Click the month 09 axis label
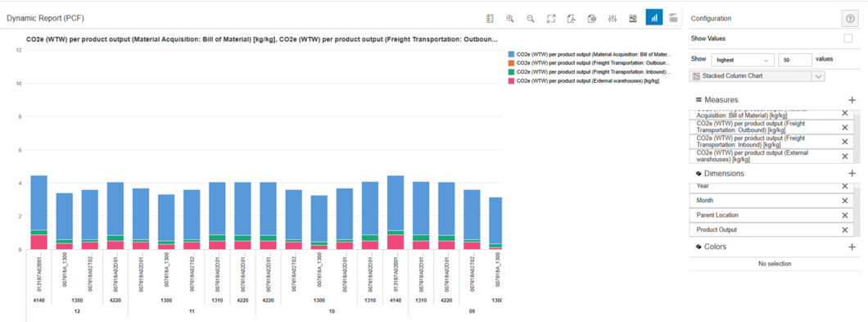868x322 pixels. tap(472, 311)
